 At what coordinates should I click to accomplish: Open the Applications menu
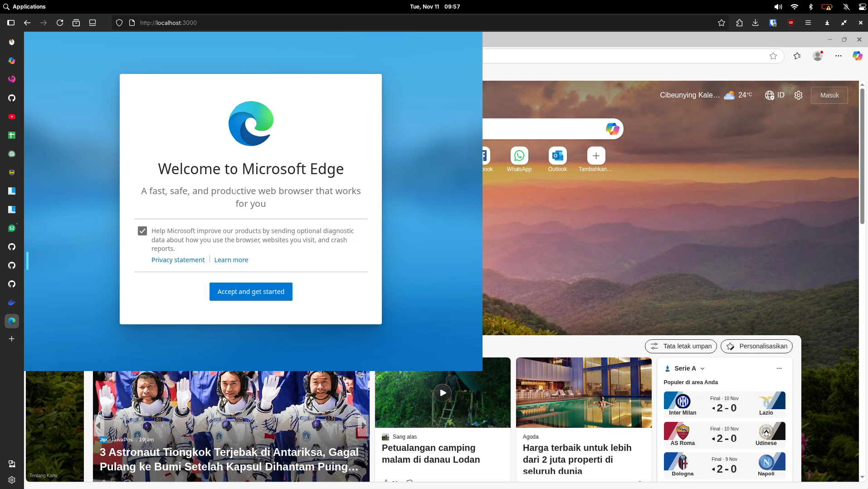click(25, 6)
